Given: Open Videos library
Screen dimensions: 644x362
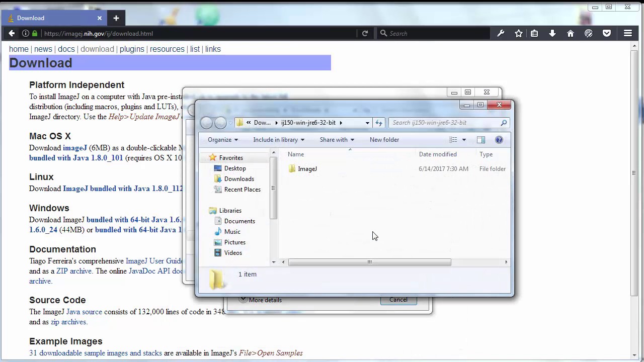Looking at the screenshot, I should click(233, 253).
